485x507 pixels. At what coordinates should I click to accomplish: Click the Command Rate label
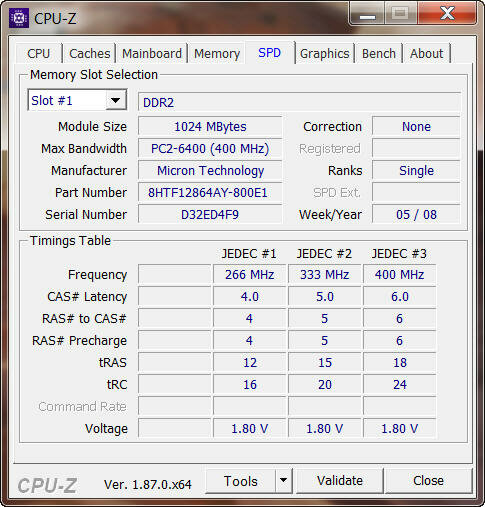point(82,407)
